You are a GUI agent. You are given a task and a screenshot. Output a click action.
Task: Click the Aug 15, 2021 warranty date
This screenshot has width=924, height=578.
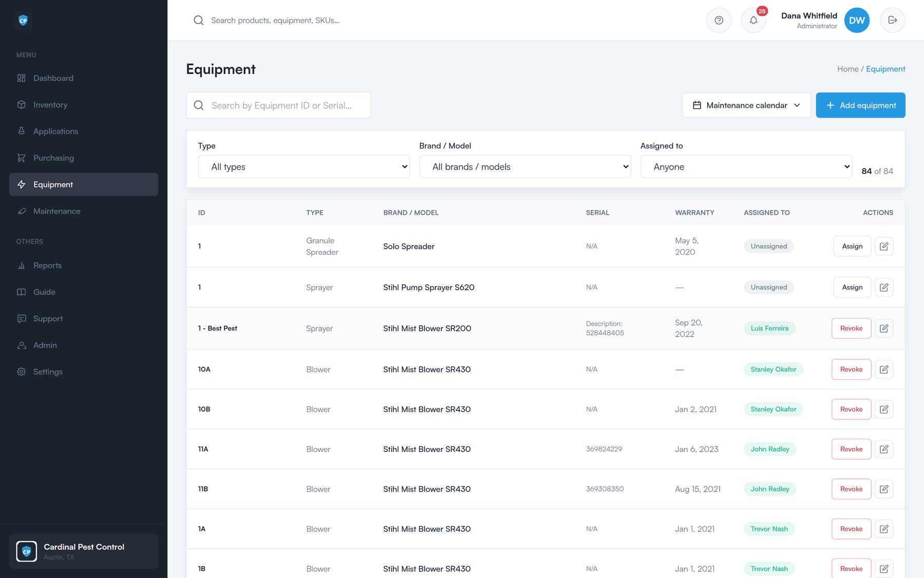click(698, 489)
